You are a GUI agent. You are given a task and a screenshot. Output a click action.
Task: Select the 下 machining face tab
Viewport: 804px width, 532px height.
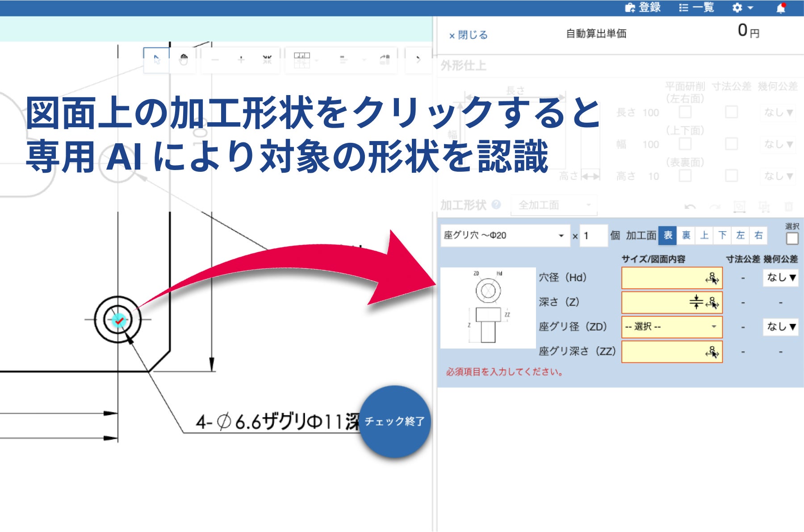[x=722, y=235]
